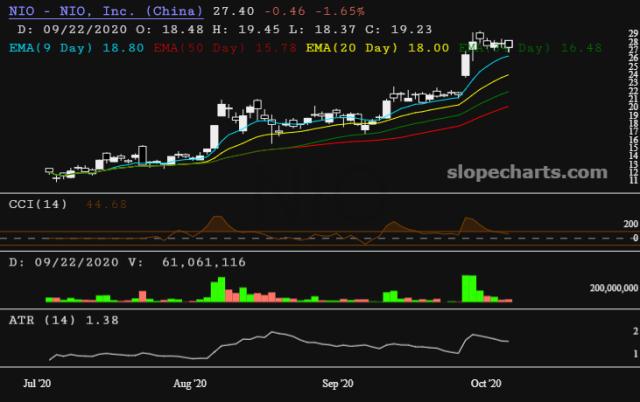Click the tallest green volume bar in late September
640x402 pixels.
coord(467,288)
